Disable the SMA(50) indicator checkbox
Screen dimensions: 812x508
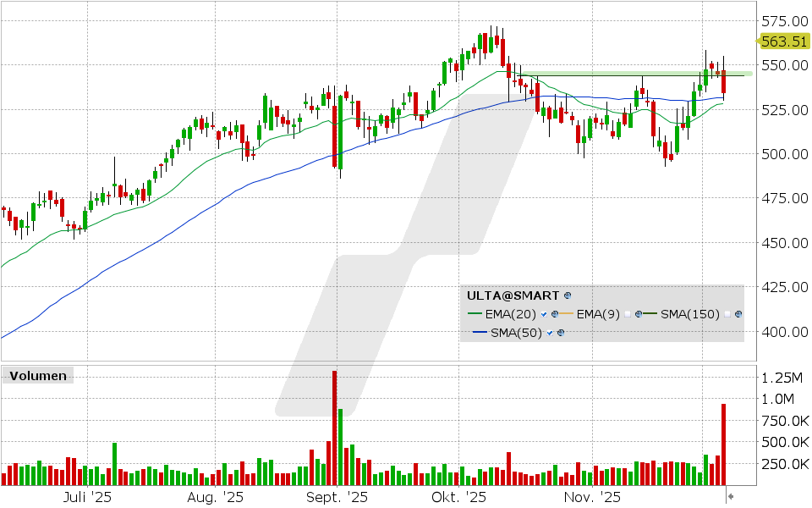click(x=549, y=332)
